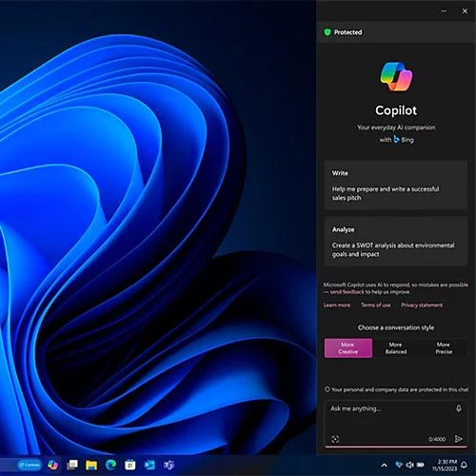
Task: Open the Privacy statement link
Action: point(422,305)
